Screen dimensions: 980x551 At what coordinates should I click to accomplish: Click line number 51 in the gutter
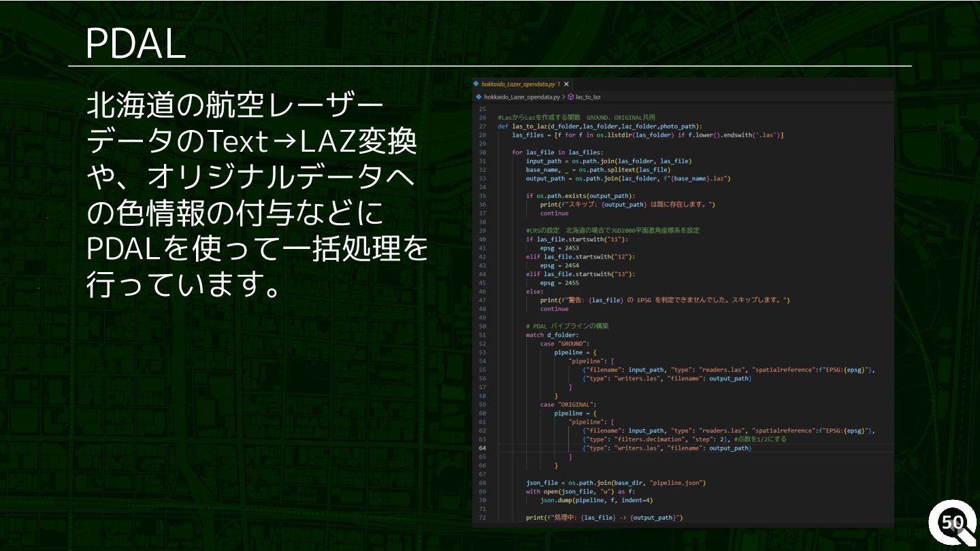pos(482,335)
